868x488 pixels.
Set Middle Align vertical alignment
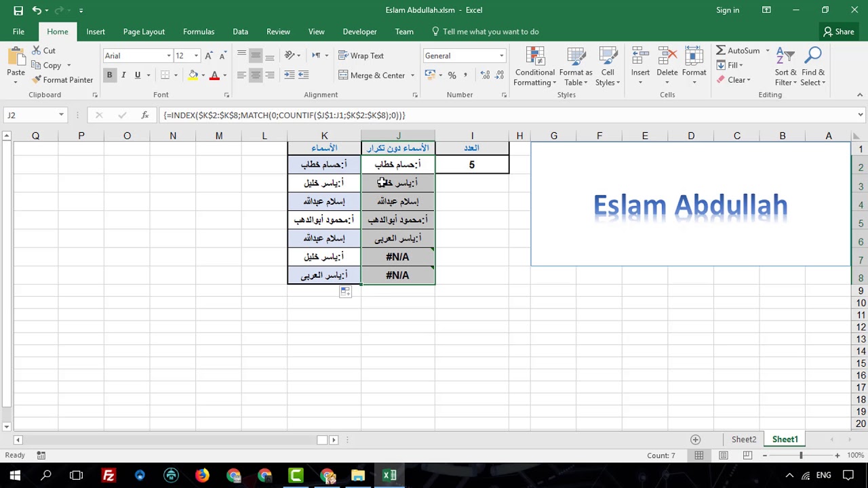coord(256,56)
